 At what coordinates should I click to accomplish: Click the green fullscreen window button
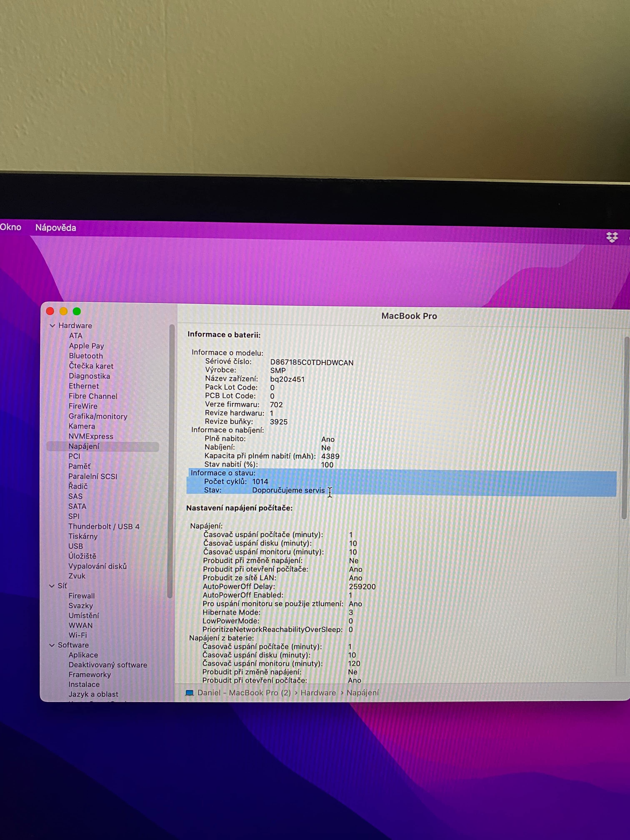(x=77, y=311)
